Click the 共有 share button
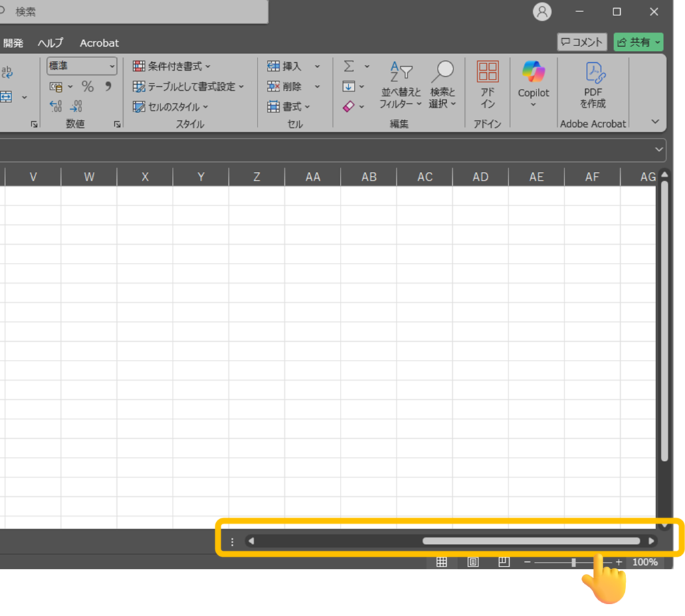The height and width of the screenshot is (616, 685). [638, 42]
